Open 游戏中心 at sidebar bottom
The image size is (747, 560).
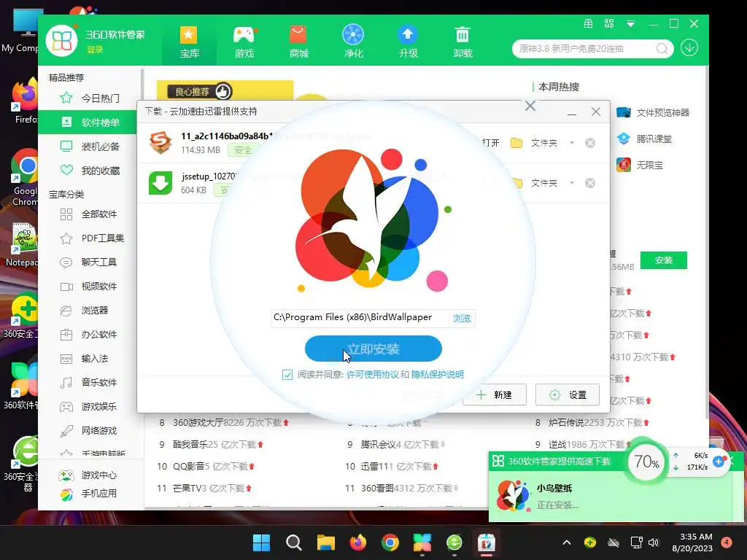[88, 475]
